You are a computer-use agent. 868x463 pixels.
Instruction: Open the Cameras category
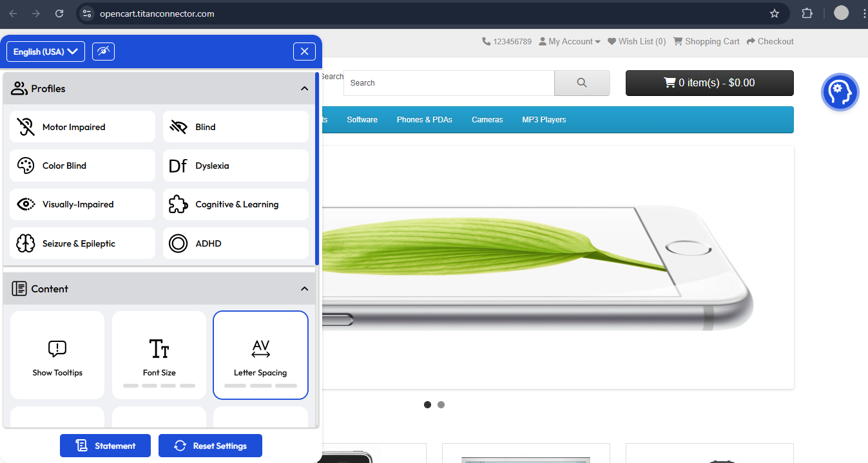[x=487, y=120]
